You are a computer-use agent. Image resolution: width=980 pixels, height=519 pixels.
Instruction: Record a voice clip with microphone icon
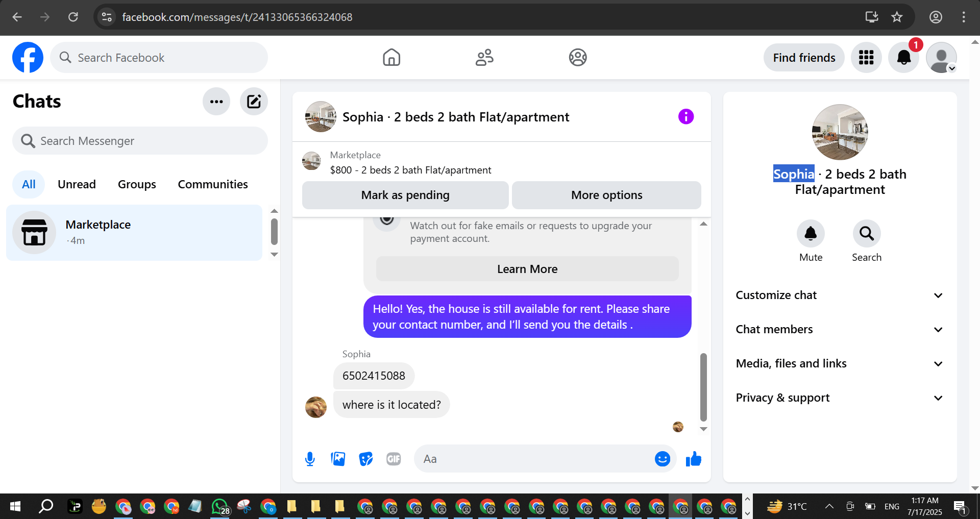310,459
